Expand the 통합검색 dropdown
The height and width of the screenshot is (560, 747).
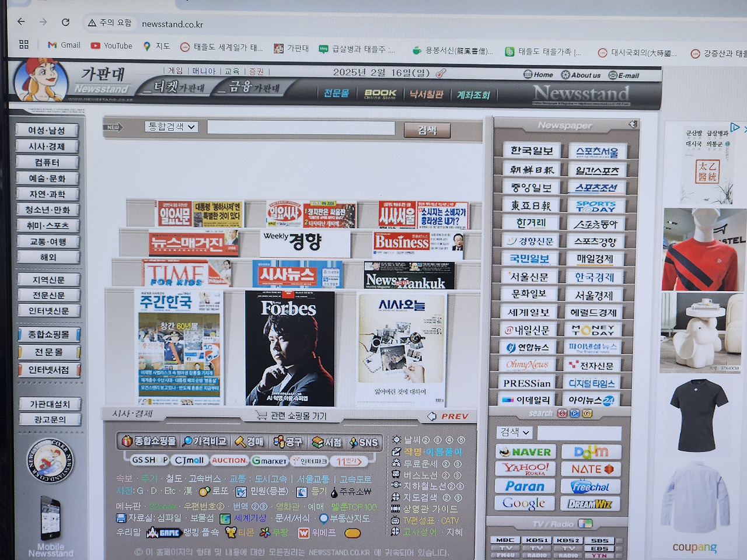171,127
